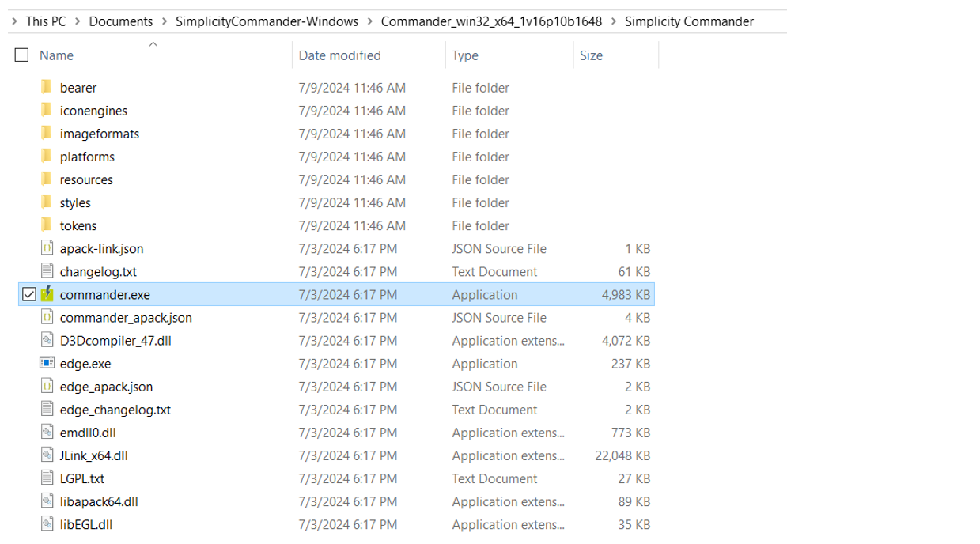
Task: Open commander.exe via its application icon
Action: pyautogui.click(x=47, y=294)
